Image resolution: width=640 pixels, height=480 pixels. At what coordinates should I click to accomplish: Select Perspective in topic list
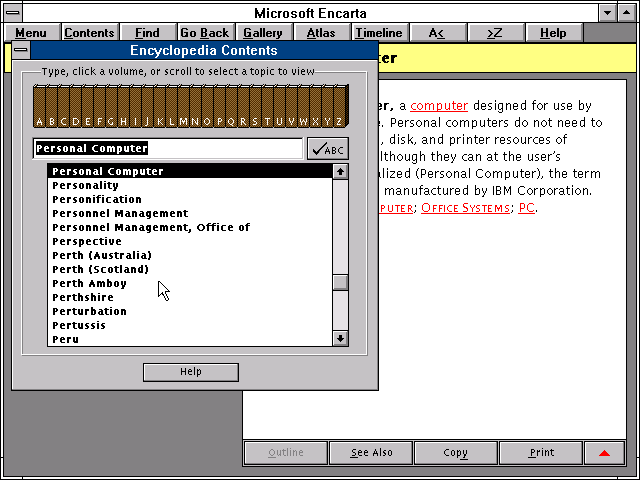[190, 241]
